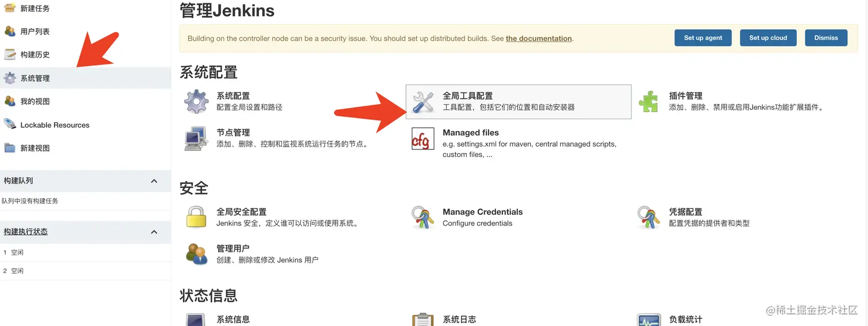This screenshot has height=326, width=868.
Task: Click the 插件管理 puzzle piece icon
Action: (x=649, y=102)
